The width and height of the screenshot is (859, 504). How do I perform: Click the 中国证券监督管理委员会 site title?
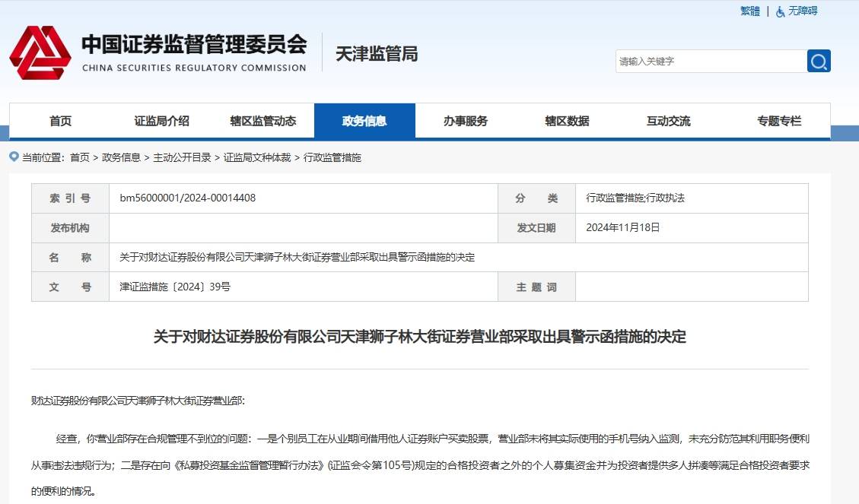(195, 44)
